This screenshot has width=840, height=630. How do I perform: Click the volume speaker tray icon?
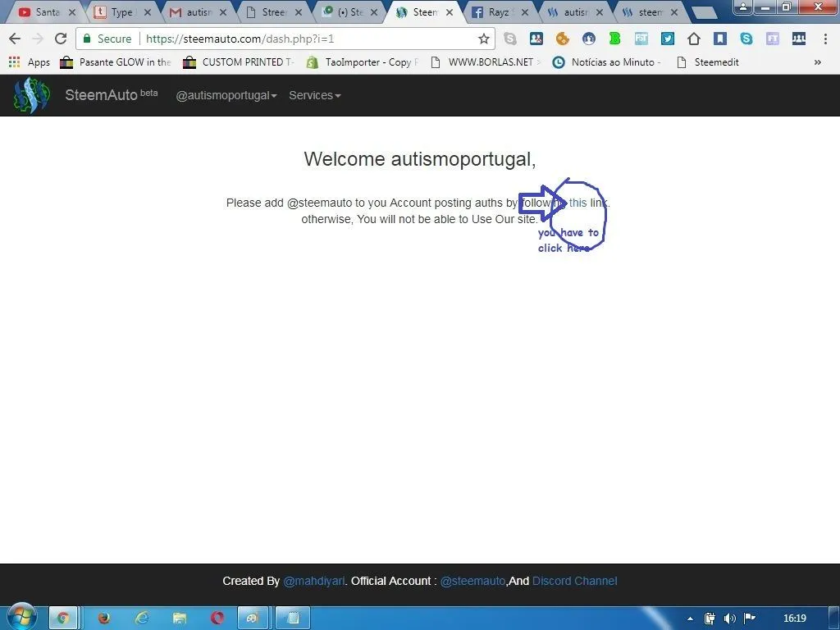pos(729,619)
